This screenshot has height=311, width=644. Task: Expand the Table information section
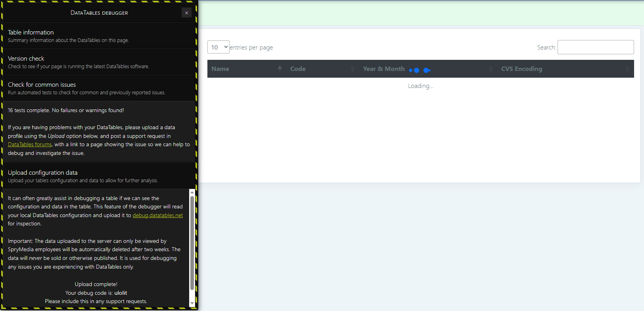click(x=31, y=32)
